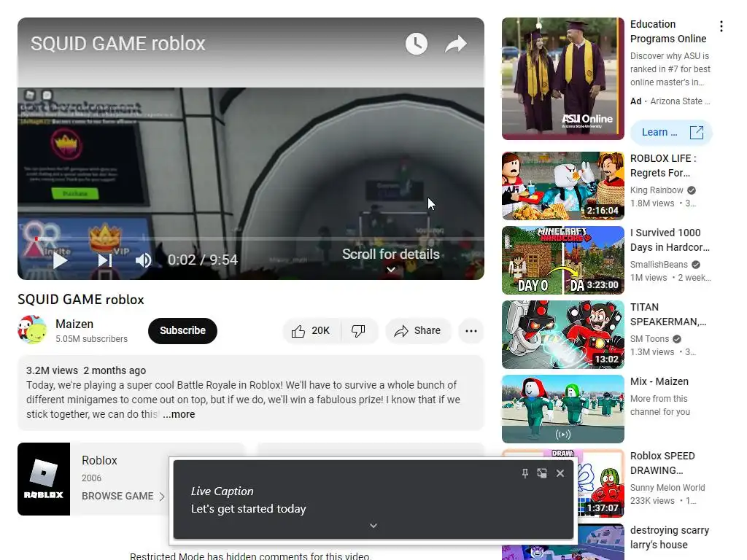Open I Survived 1000 Days thumbnail

pyautogui.click(x=562, y=260)
